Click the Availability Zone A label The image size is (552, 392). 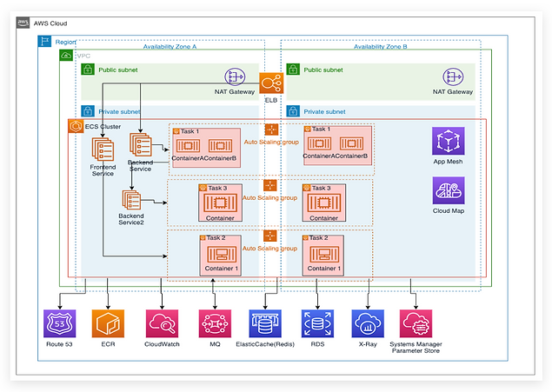(x=170, y=46)
